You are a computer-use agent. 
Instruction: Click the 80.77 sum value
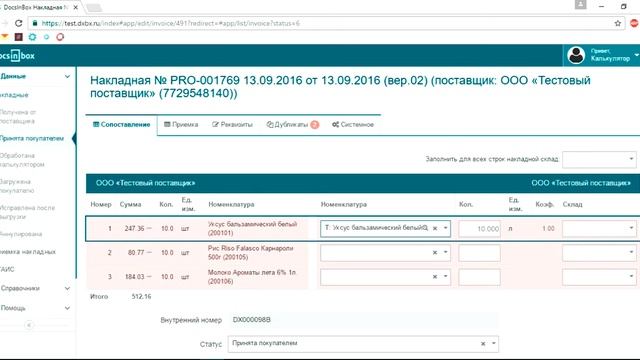(136, 253)
